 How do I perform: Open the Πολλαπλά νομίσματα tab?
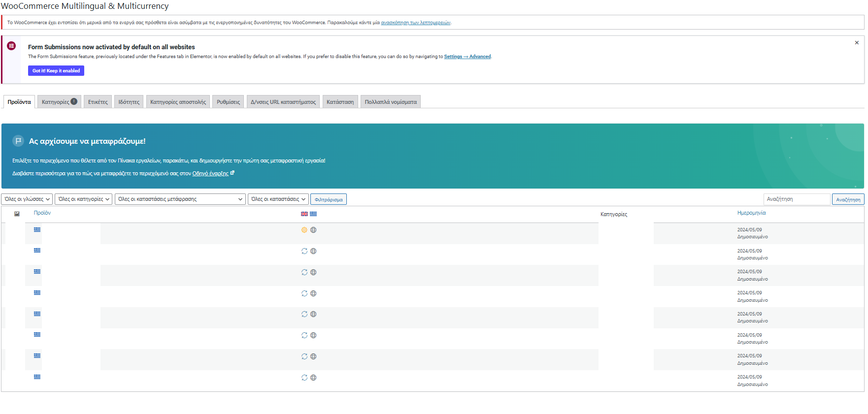pyautogui.click(x=390, y=102)
